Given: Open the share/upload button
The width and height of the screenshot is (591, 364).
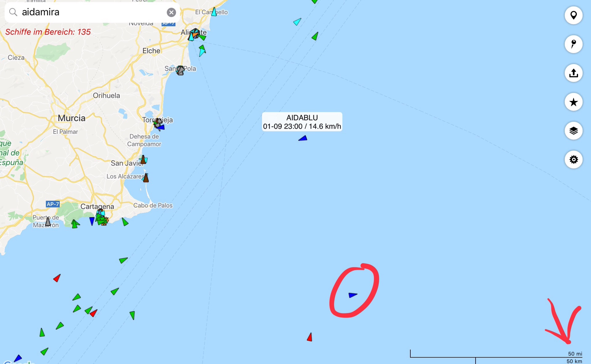Looking at the screenshot, I should (573, 73).
